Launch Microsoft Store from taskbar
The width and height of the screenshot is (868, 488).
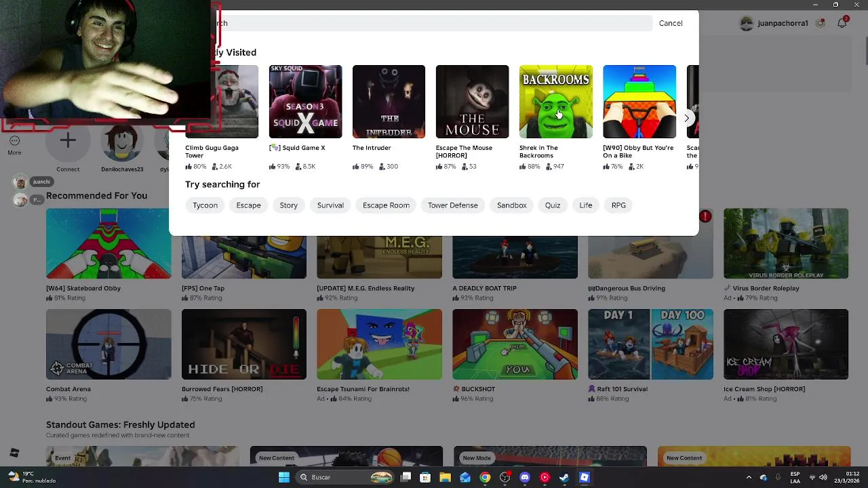point(425,477)
